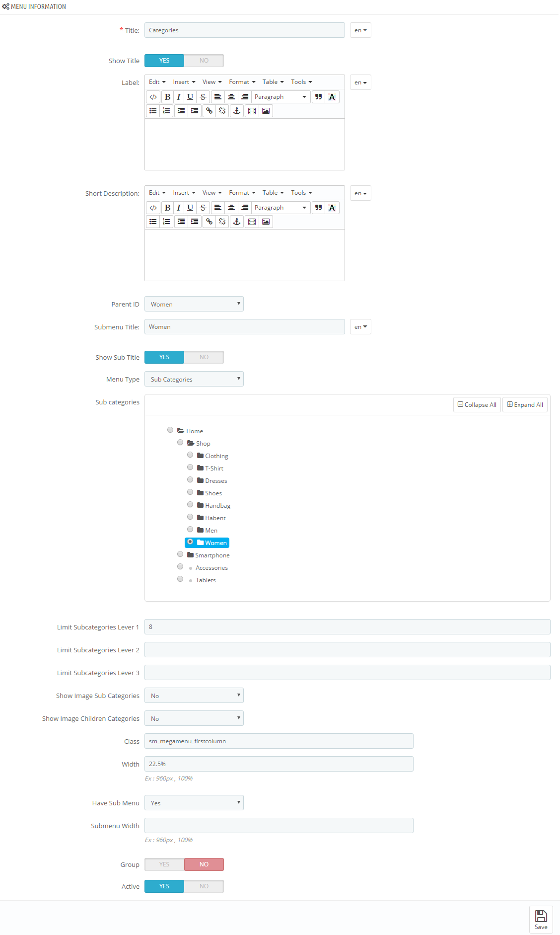The image size is (560, 935).
Task: Click blockquote icon in Label editor
Action: pos(318,97)
